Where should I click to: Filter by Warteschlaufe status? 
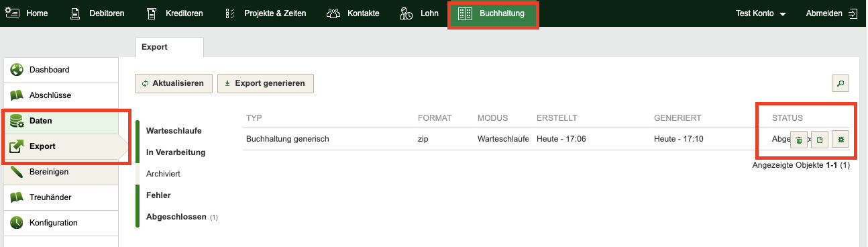point(174,130)
